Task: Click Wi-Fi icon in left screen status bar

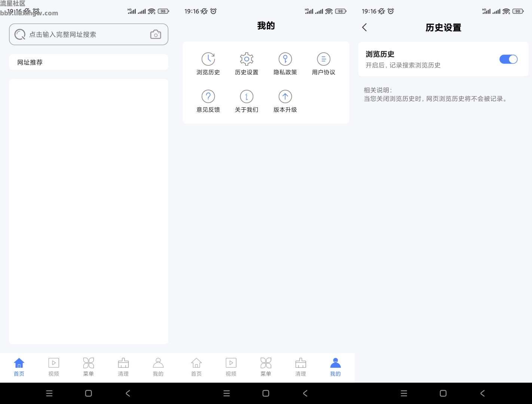Action: [152, 11]
